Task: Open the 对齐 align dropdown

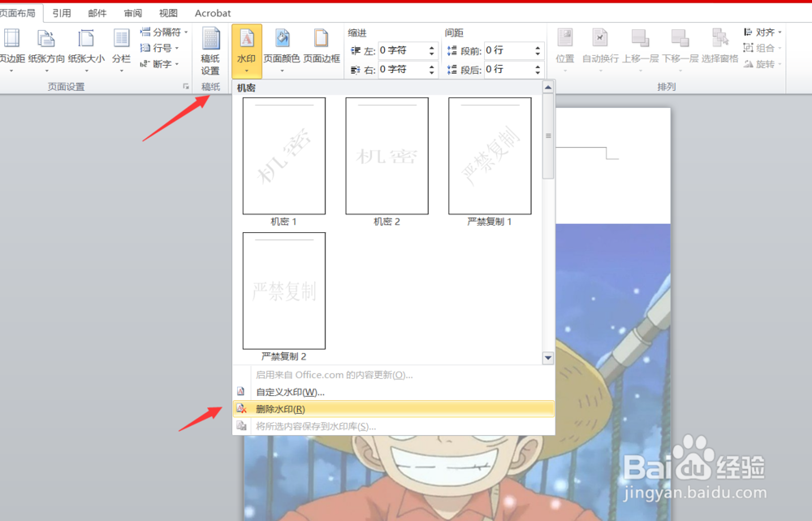Action: pos(762,32)
